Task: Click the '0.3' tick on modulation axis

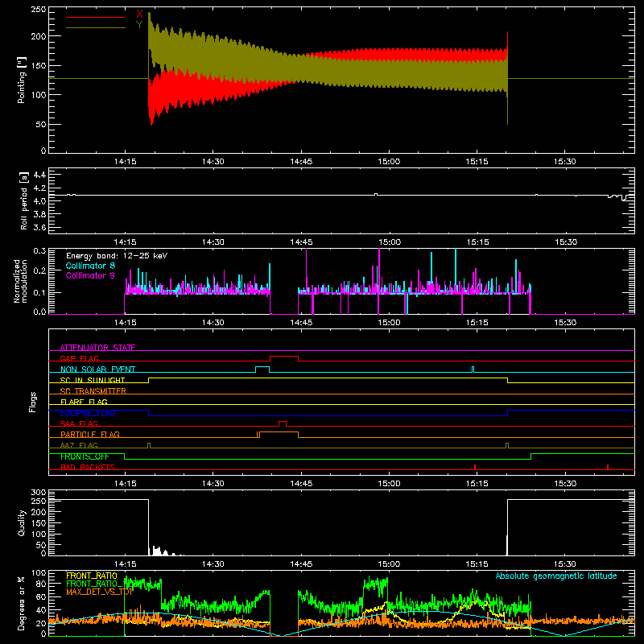Action: [x=39, y=250]
